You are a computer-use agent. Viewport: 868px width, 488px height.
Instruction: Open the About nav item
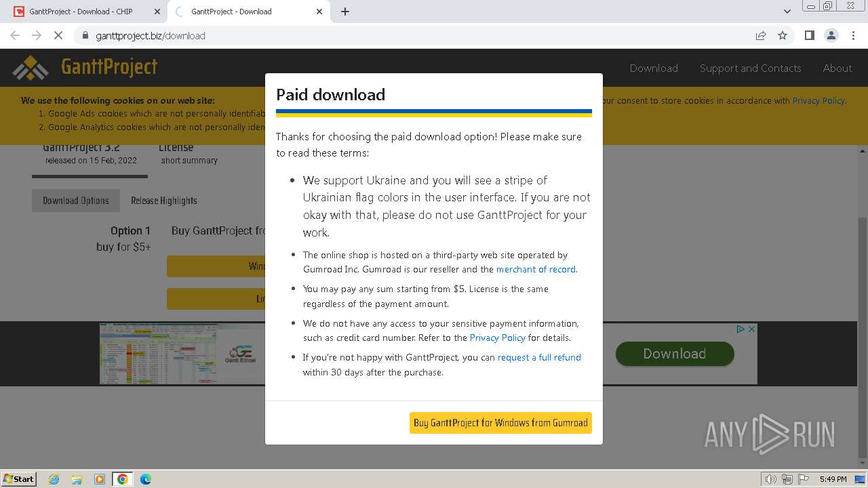(x=837, y=68)
